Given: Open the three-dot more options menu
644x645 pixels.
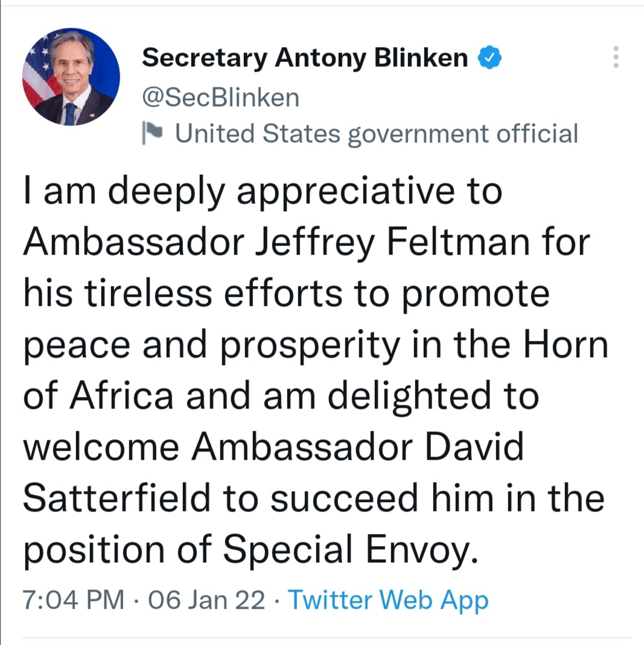Looking at the screenshot, I should click(616, 57).
